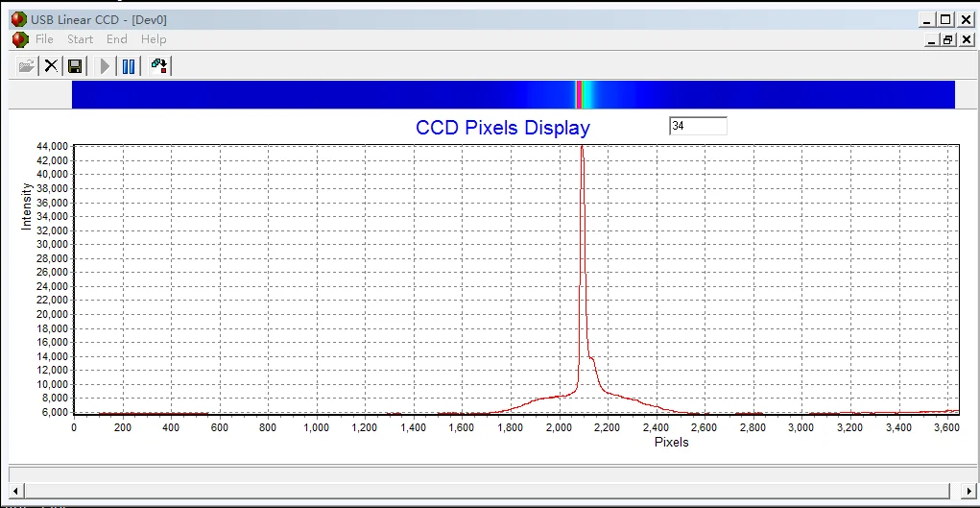Click the left arrow of horizontal scrollbar

pos(16,491)
